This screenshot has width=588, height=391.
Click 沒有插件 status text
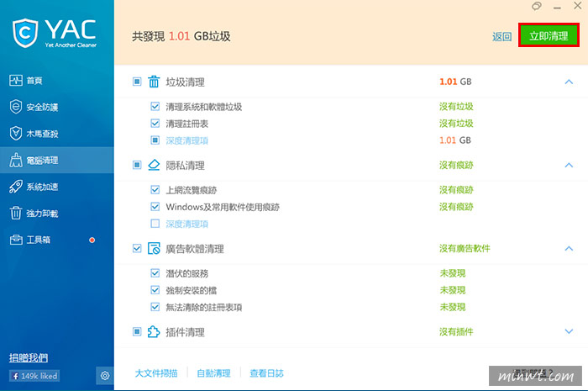[x=456, y=331]
